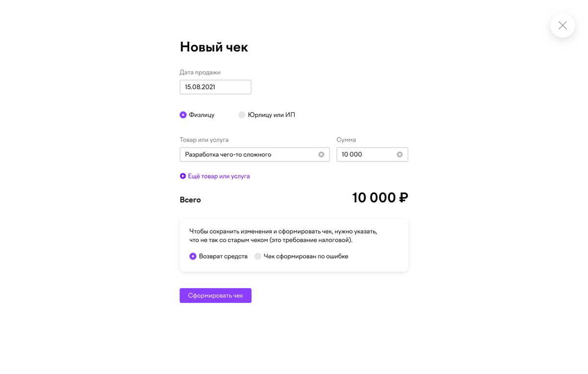Close the new receipt dialog
The width and height of the screenshot is (588, 374).
(563, 25)
